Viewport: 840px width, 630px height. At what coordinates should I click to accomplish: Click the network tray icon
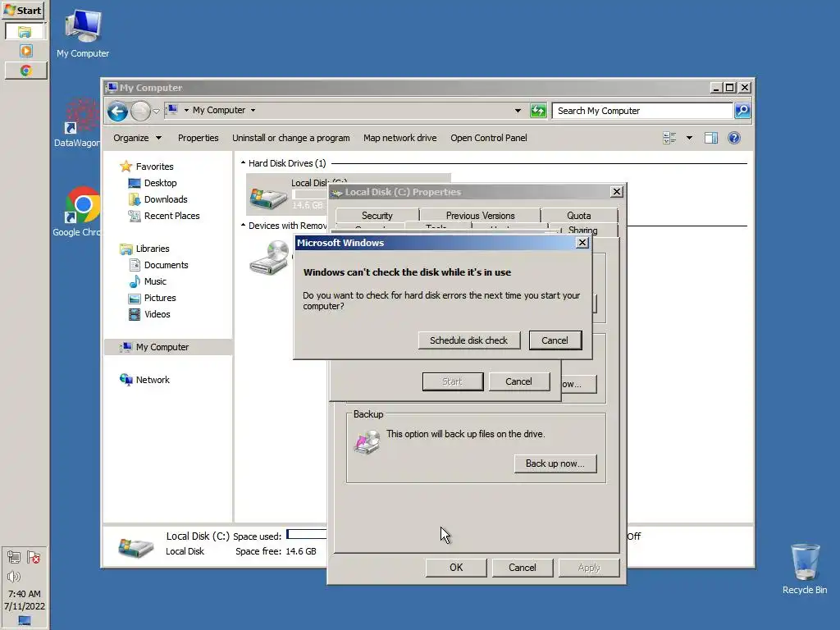coord(14,558)
